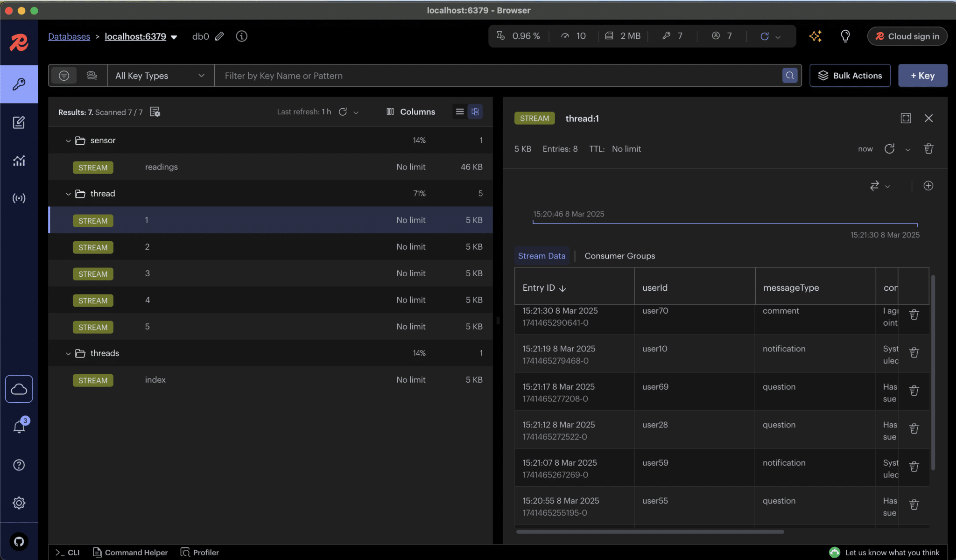Open the GitHub icon in the sidebar
This screenshot has width=956, height=560.
(19, 541)
